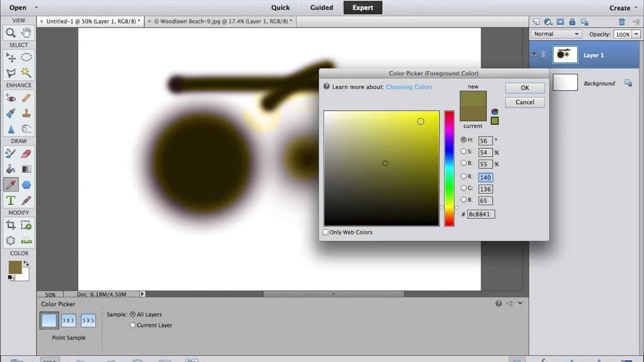Screen dimensions: 644x362
Task: Select the Magic Wand tool
Action: point(26,72)
